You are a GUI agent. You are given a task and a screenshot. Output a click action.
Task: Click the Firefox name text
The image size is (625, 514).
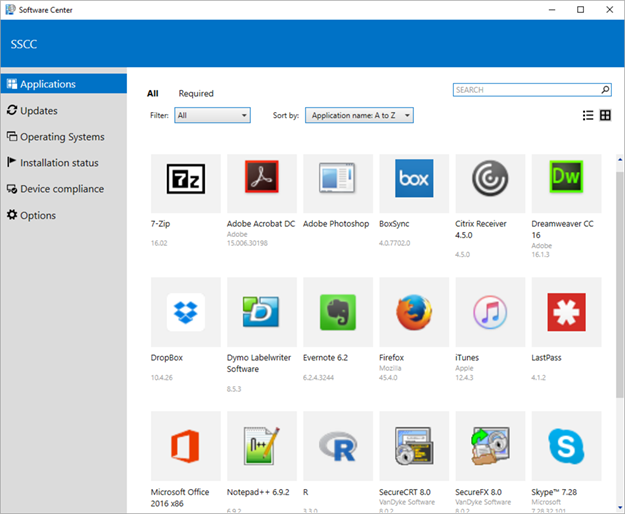pyautogui.click(x=391, y=357)
